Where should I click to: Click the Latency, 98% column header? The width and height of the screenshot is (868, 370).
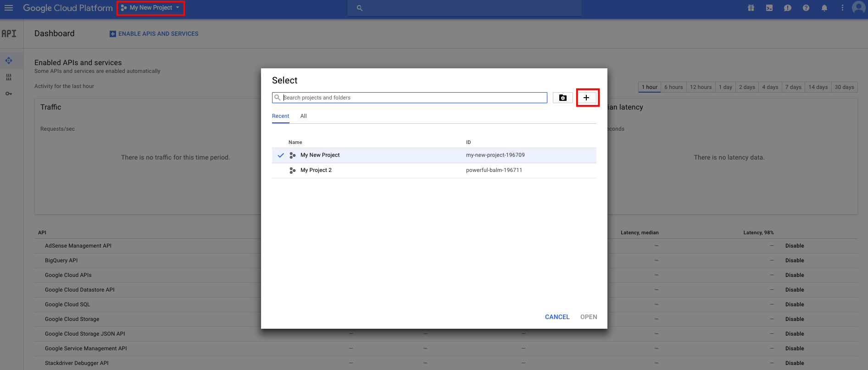[758, 232]
